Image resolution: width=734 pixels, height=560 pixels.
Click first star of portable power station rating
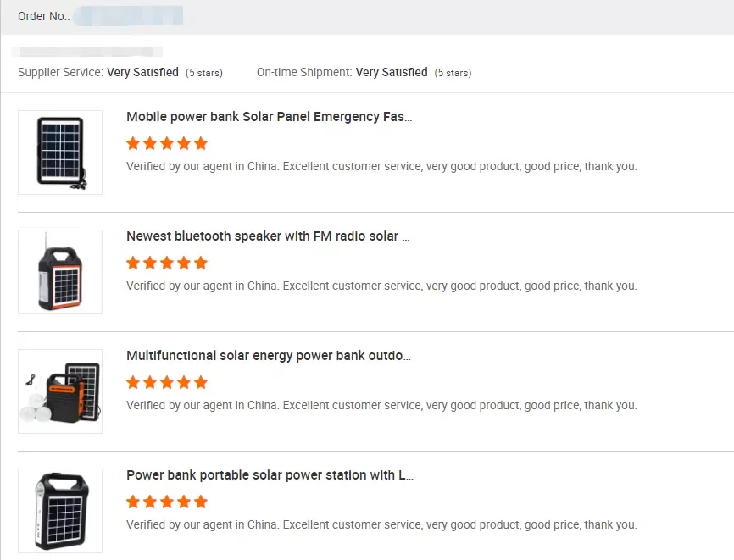(133, 502)
